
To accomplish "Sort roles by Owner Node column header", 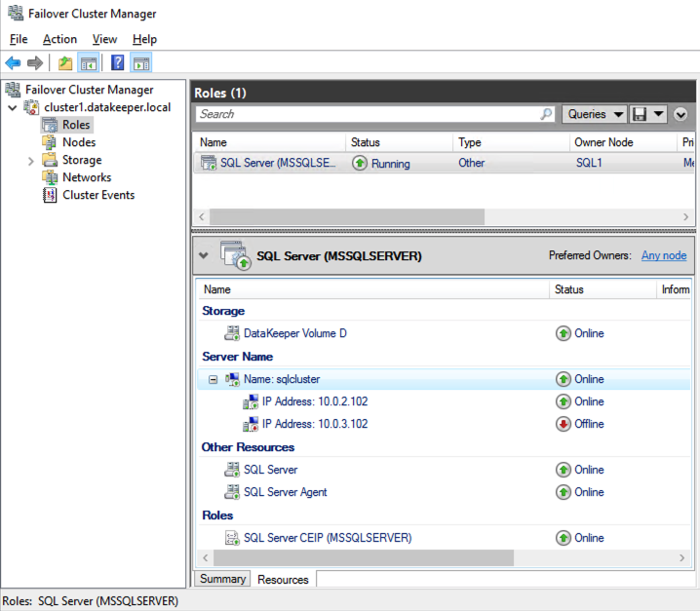I will click(x=624, y=142).
